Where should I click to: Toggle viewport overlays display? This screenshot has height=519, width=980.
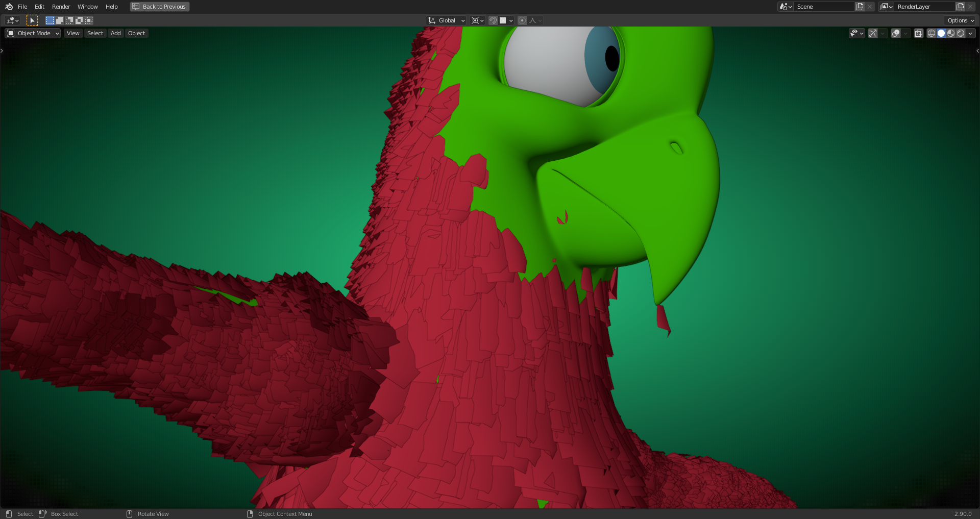896,33
